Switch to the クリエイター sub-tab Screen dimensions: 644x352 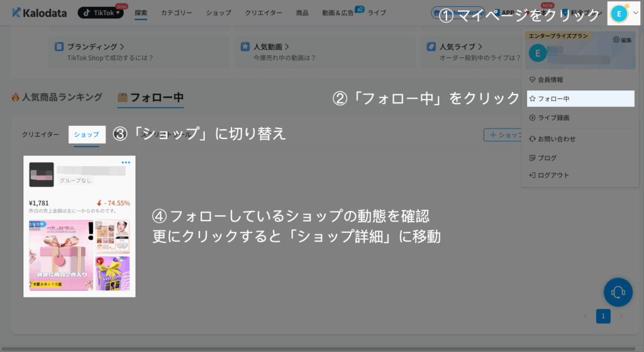[40, 135]
